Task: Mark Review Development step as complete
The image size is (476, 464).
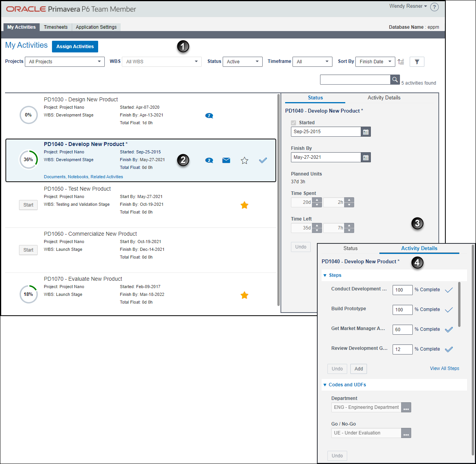Action: [x=449, y=349]
